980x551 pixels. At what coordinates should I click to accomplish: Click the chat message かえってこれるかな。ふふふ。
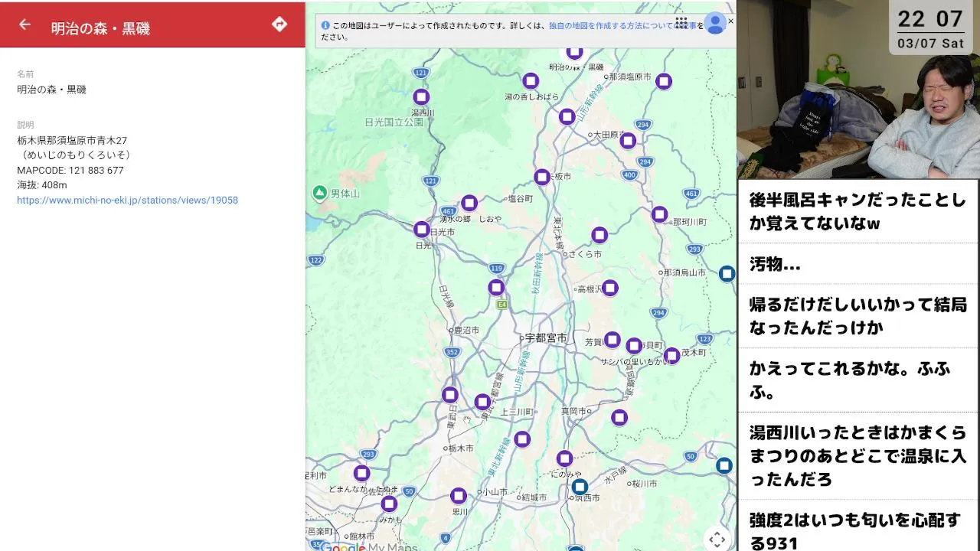858,380
